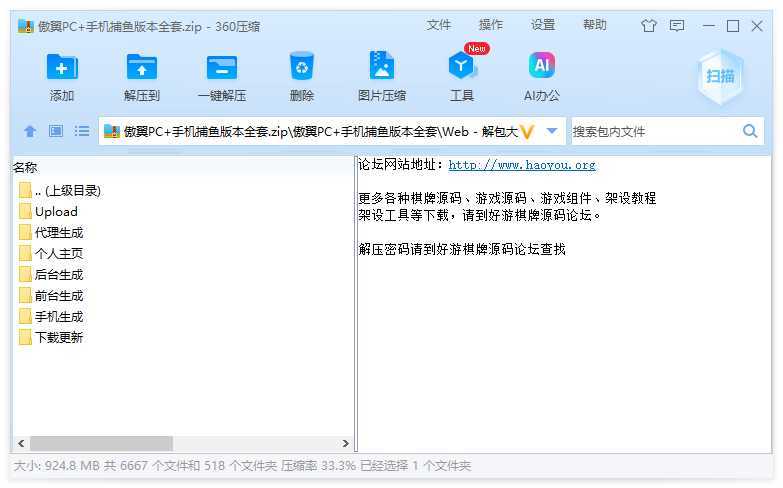Launch the AI办公 feature

[541, 68]
